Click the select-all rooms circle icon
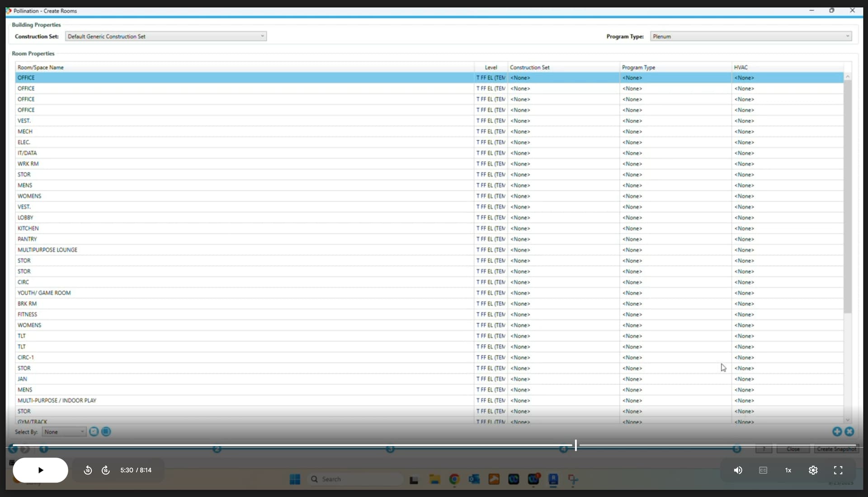The image size is (868, 497). (x=106, y=431)
